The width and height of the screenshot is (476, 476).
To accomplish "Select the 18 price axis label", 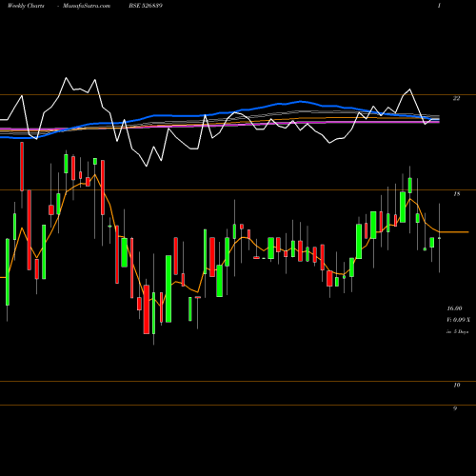I will pyautogui.click(x=456, y=194).
